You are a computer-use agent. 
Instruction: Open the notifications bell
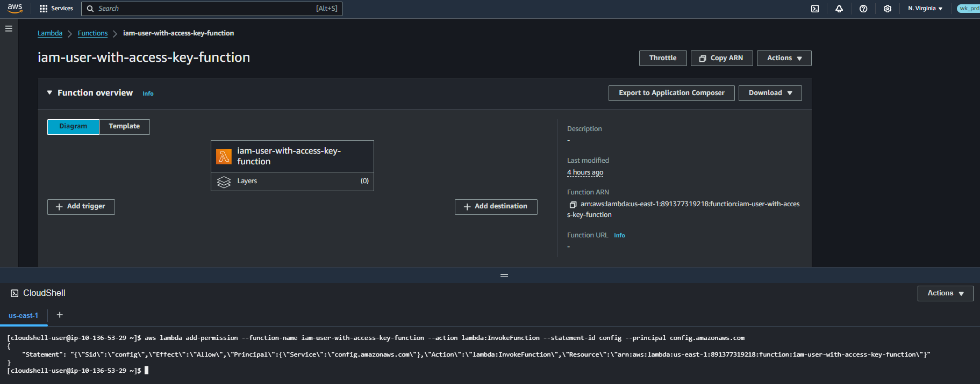click(x=839, y=9)
